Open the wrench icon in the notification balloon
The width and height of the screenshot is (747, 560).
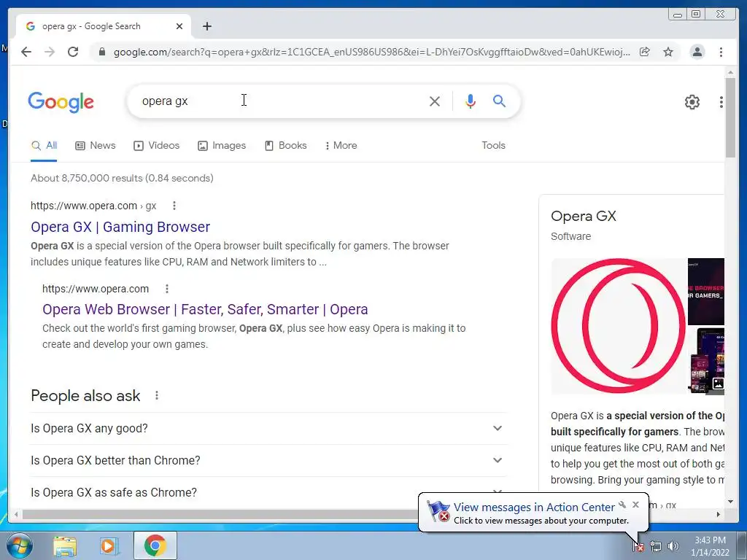(x=622, y=505)
